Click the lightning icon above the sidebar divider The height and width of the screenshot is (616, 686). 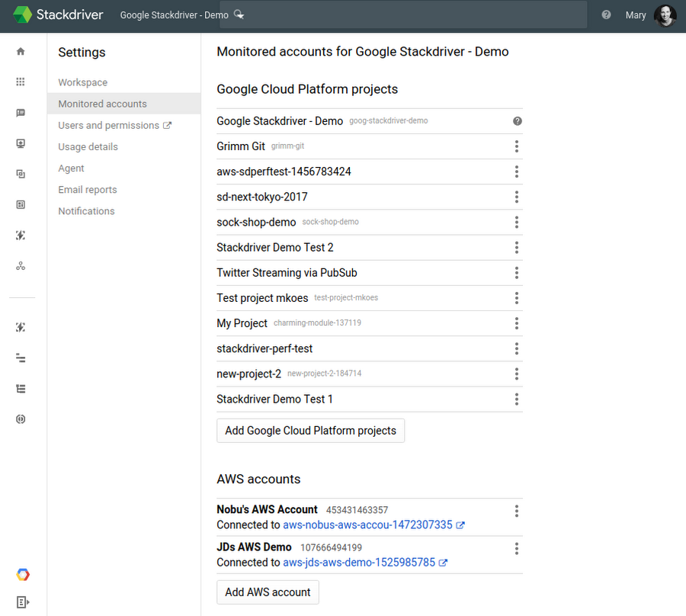pos(21,236)
